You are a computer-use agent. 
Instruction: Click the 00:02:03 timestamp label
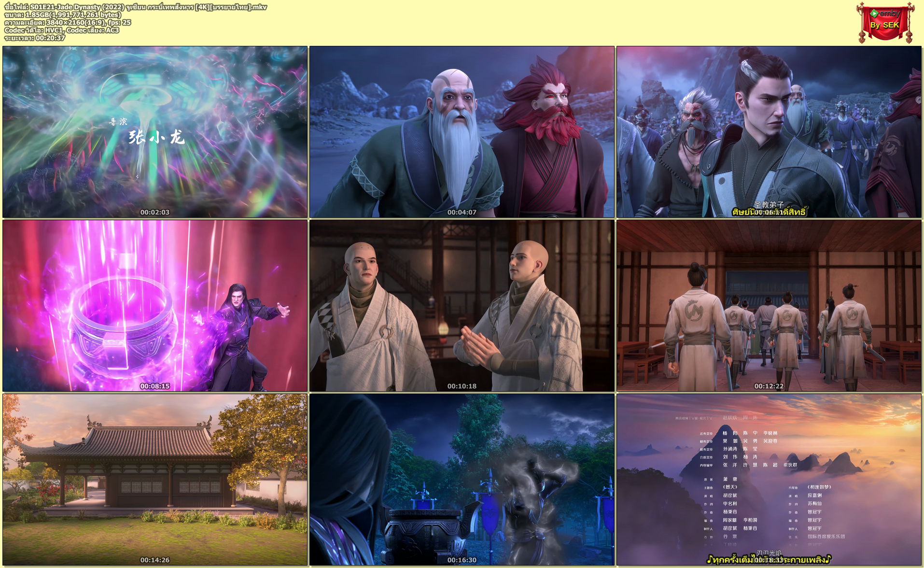[155, 212]
